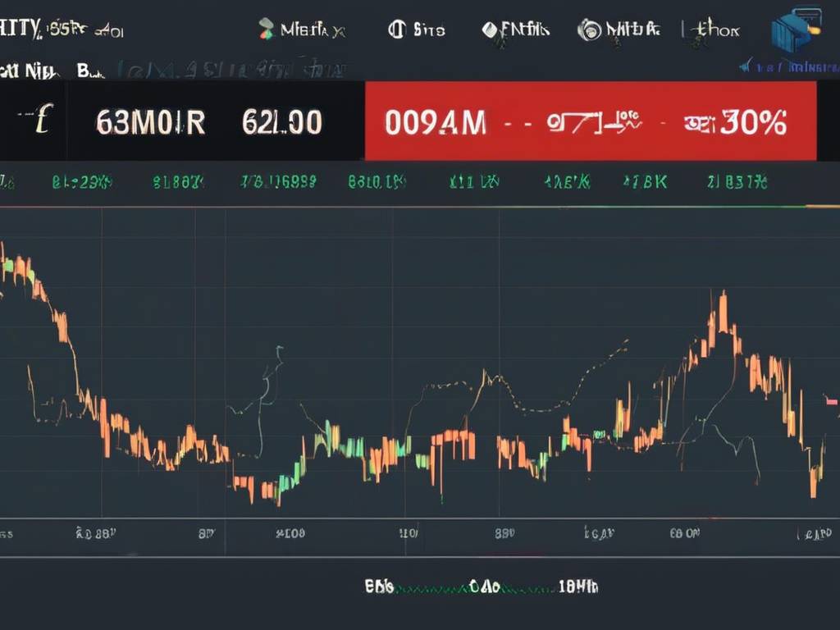Click the 0Ao legend entry below chart
The image size is (840, 630).
(484, 587)
